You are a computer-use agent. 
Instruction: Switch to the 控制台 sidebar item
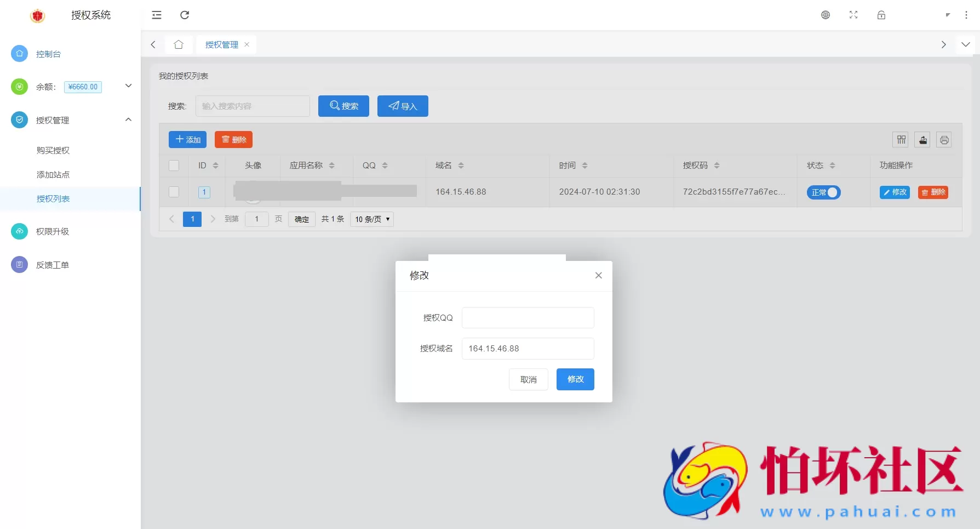tap(48, 54)
